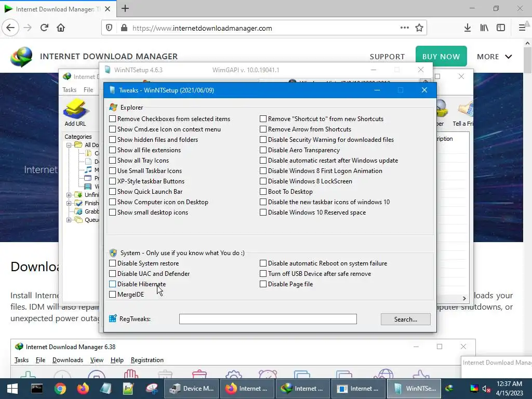532x399 pixels.
Task: Open a new browser tab
Action: pos(125,8)
